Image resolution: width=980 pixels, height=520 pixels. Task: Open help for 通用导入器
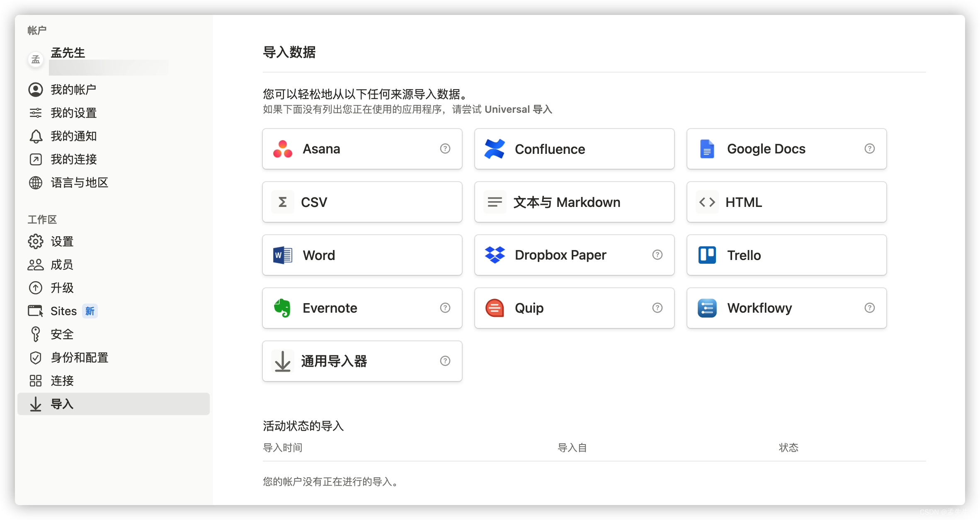(445, 361)
